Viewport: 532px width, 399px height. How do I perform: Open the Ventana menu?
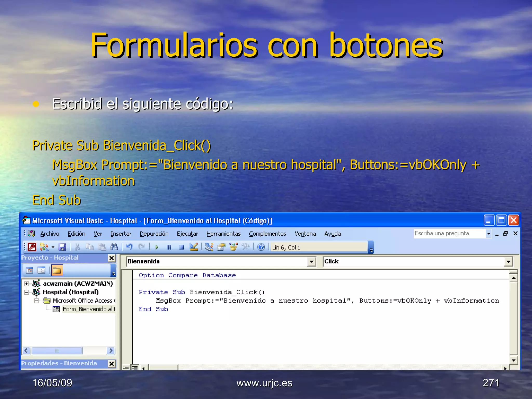point(305,234)
